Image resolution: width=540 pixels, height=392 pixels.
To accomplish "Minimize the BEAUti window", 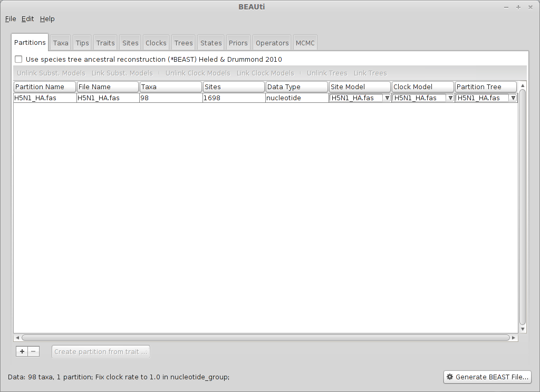I will 506,7.
